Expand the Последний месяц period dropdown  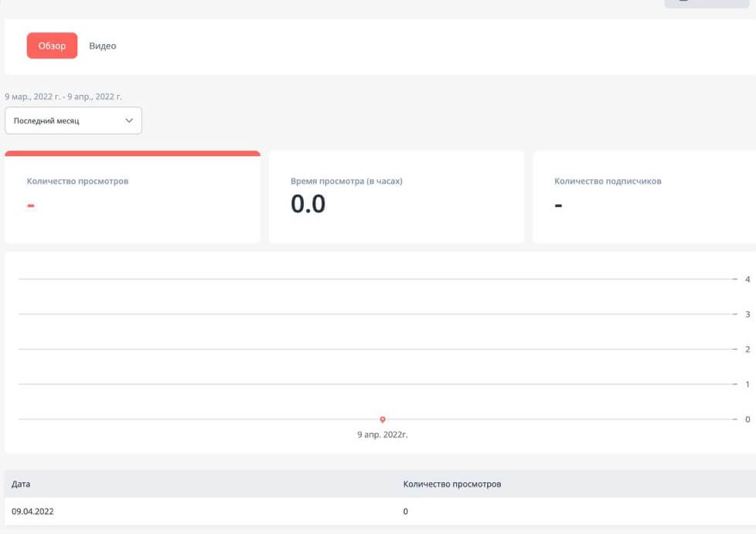73,121
